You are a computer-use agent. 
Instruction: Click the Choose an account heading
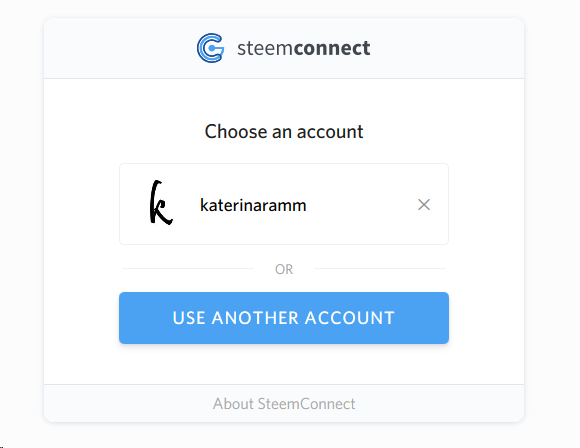click(x=284, y=132)
